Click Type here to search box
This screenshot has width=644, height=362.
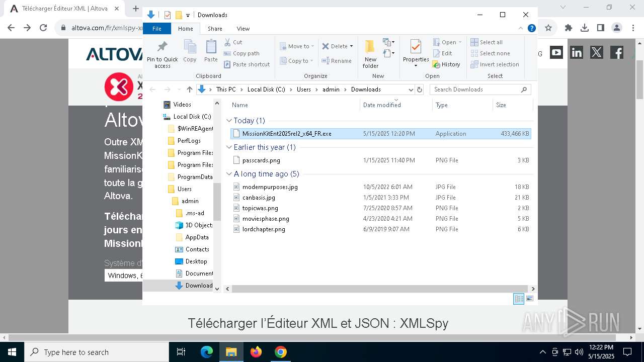pos(97,352)
